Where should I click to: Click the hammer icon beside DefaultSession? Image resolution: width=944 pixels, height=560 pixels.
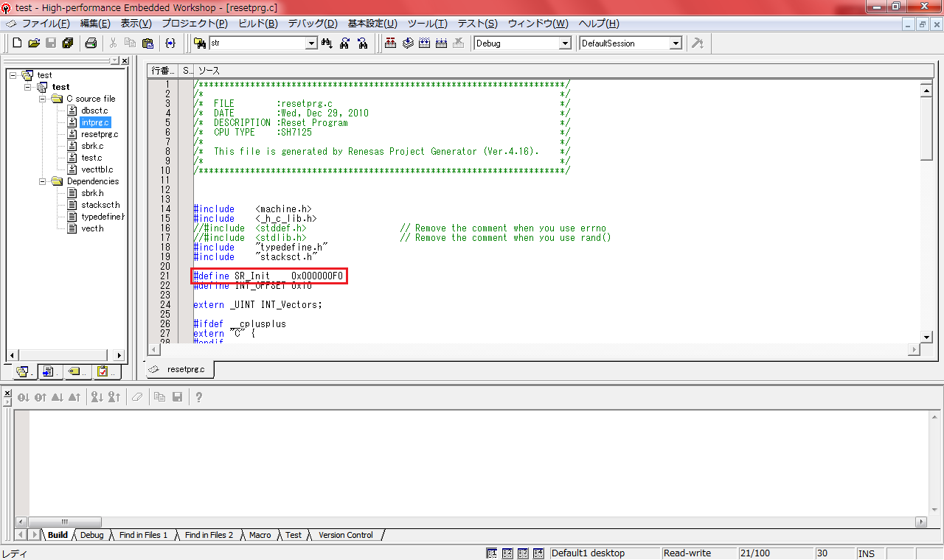click(697, 43)
